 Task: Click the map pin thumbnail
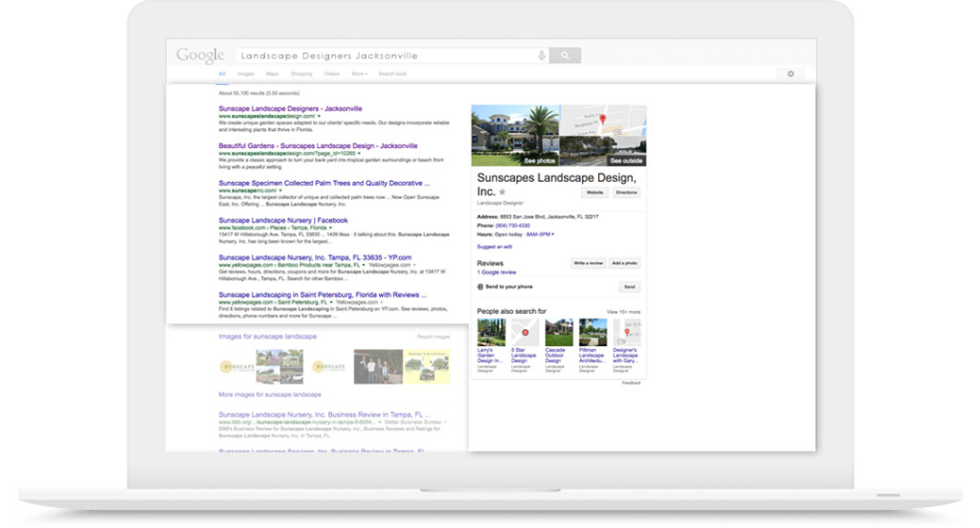point(603,120)
